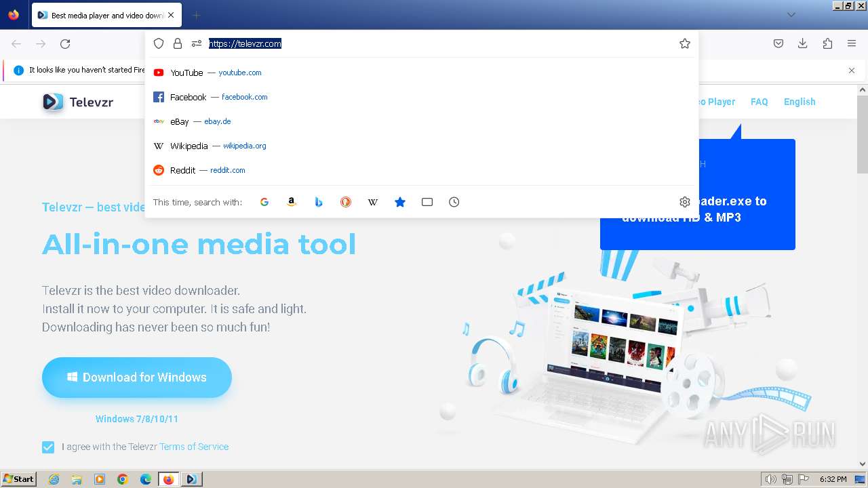Click the 6:32 PM clock
This screenshot has width=868, height=488.
pyautogui.click(x=833, y=479)
